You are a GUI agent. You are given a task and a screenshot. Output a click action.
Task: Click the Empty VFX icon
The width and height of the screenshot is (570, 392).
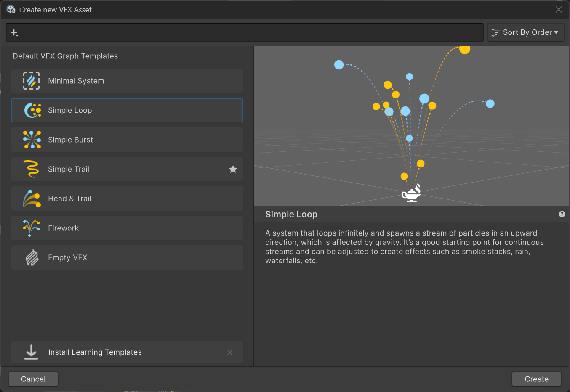point(32,257)
